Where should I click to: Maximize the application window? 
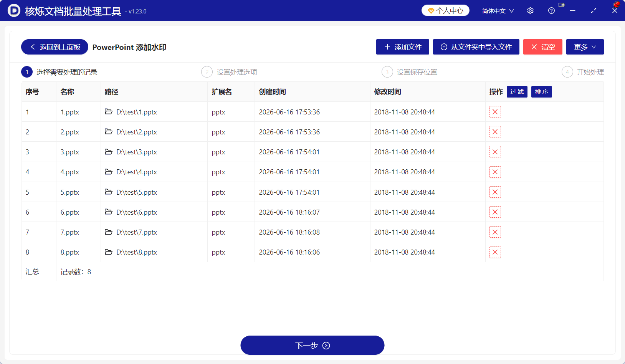594,11
